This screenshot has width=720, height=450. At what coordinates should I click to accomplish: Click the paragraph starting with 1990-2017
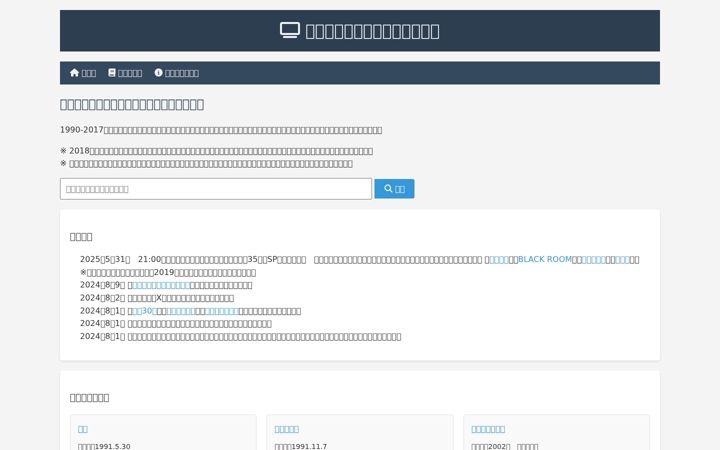221,130
